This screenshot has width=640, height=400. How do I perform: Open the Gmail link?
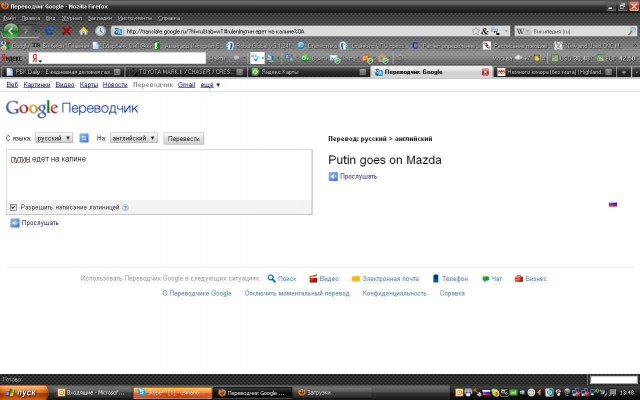186,85
